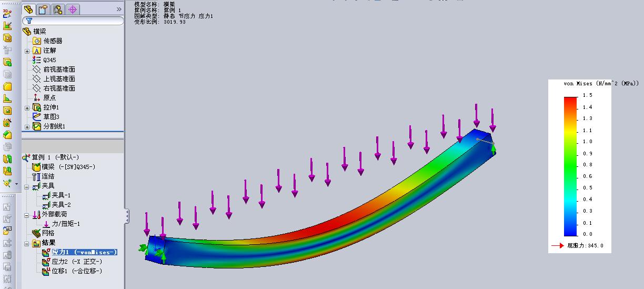Screen dimensions: 644x289
Task: Click the feature tree filter field
Action: (x=73, y=21)
